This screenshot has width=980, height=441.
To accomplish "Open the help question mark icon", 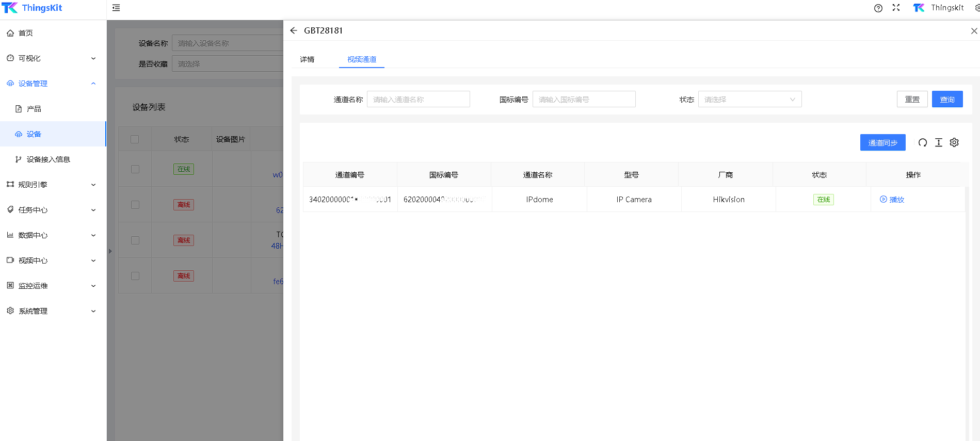I will tap(878, 8).
